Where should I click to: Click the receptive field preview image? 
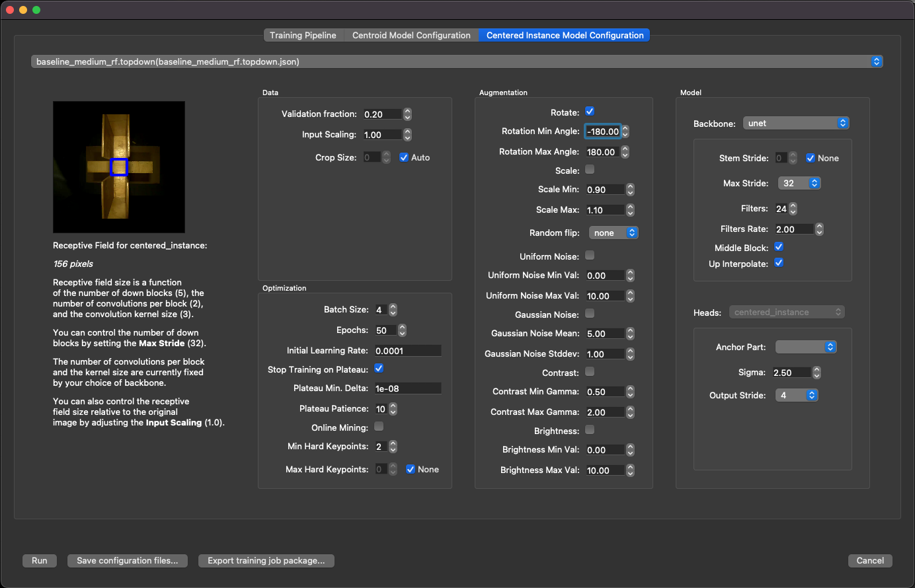[x=119, y=167]
